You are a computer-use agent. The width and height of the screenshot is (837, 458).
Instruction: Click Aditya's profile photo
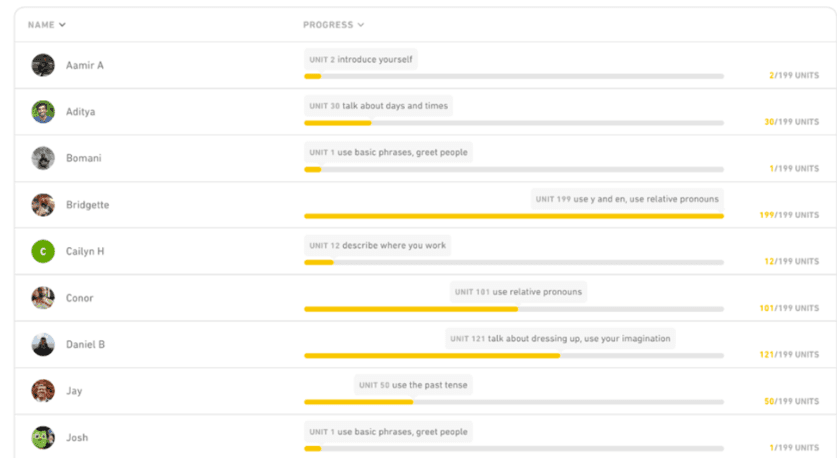pos(43,112)
